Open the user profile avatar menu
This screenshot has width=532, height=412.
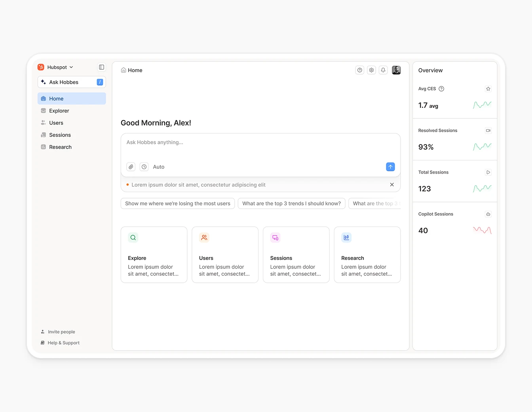click(396, 70)
